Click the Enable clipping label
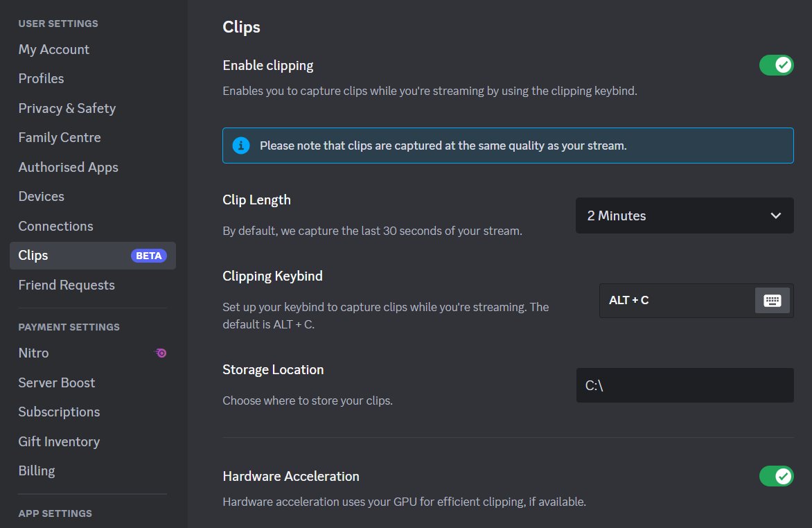The width and height of the screenshot is (812, 528). 267,66
